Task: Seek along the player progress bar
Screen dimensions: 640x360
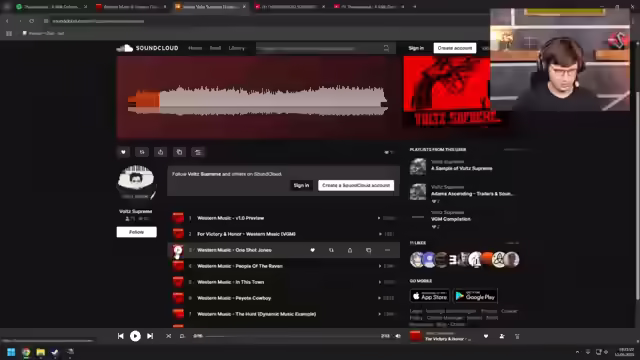Action: tap(292, 336)
